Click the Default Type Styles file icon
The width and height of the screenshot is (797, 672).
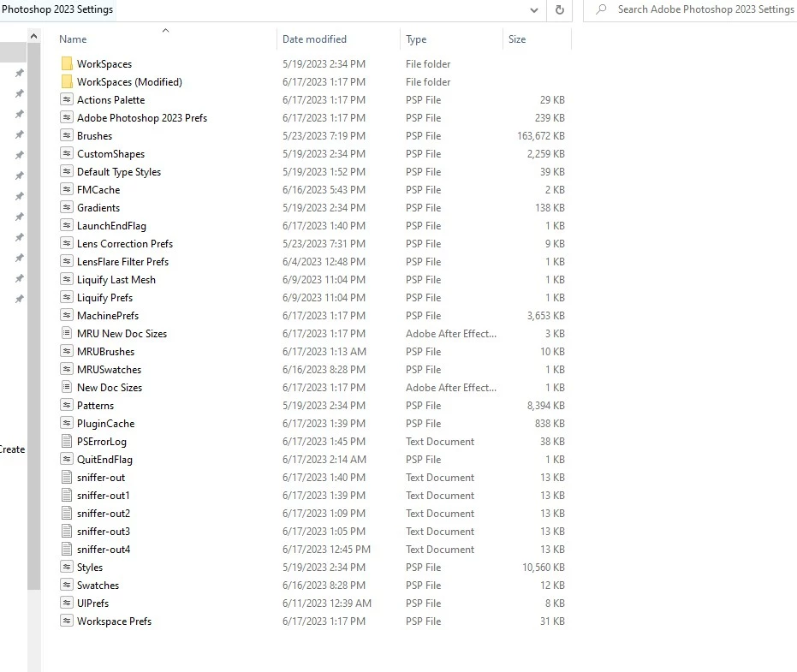pos(67,171)
